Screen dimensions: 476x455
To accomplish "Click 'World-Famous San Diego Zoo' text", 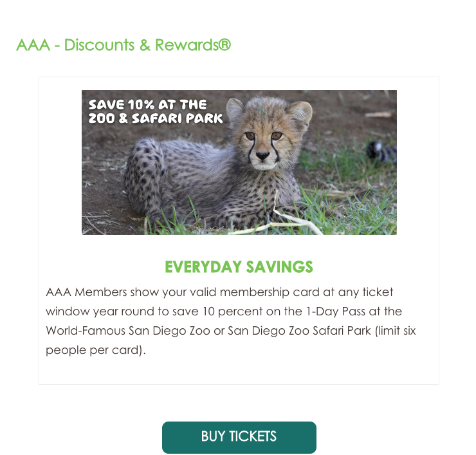I will 128,331.
